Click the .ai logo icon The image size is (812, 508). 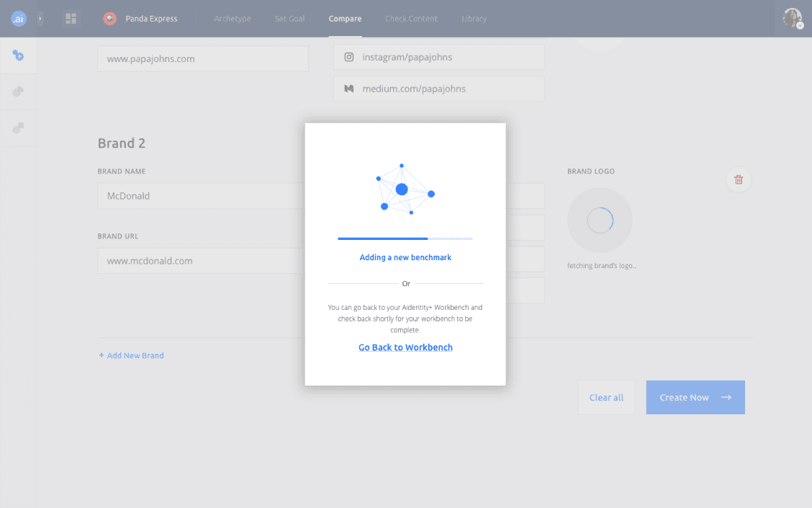[19, 19]
